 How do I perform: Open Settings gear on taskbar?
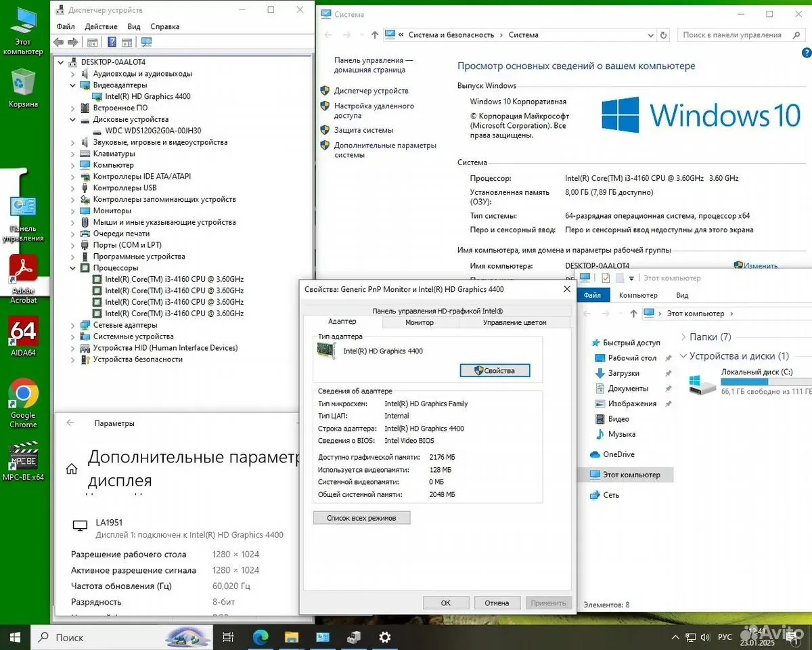385,637
